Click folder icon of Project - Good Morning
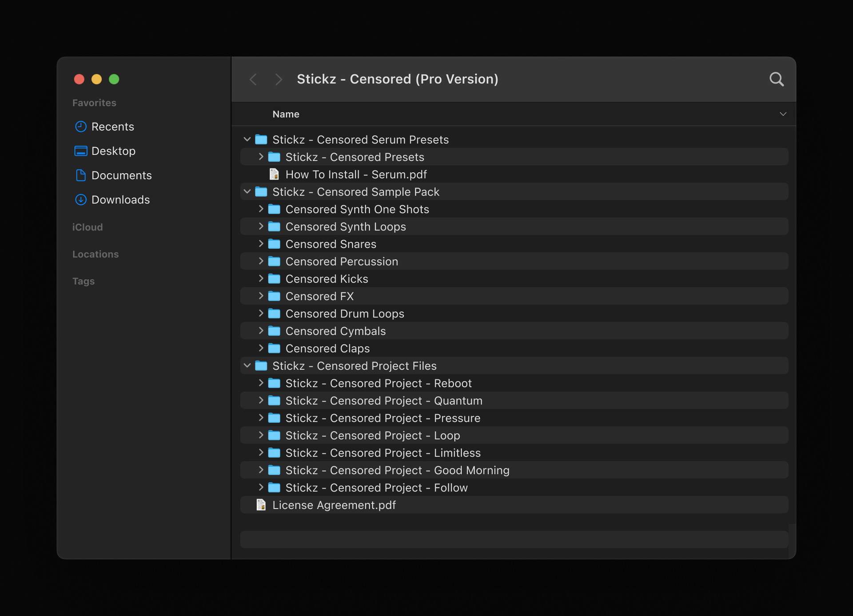 coord(274,470)
